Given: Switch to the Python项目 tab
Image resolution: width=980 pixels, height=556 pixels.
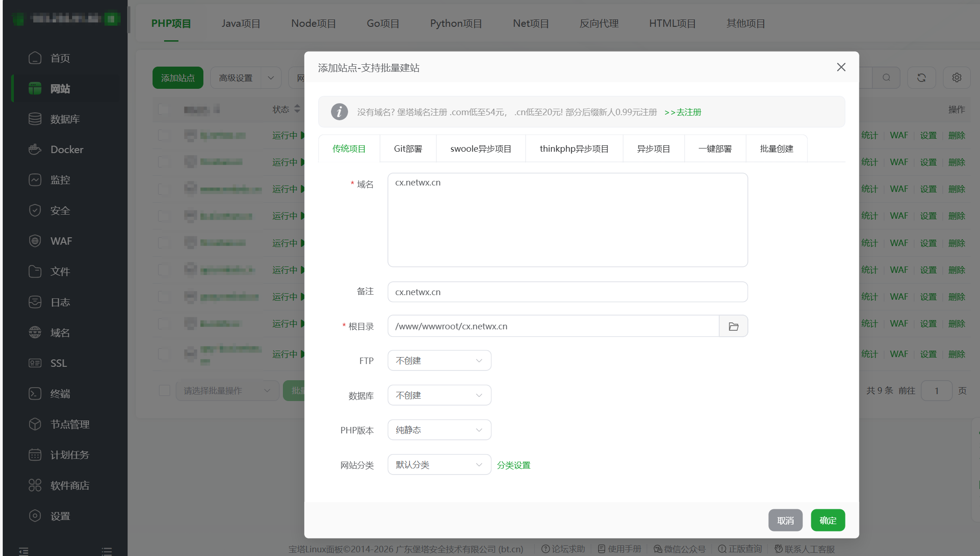Looking at the screenshot, I should point(455,23).
